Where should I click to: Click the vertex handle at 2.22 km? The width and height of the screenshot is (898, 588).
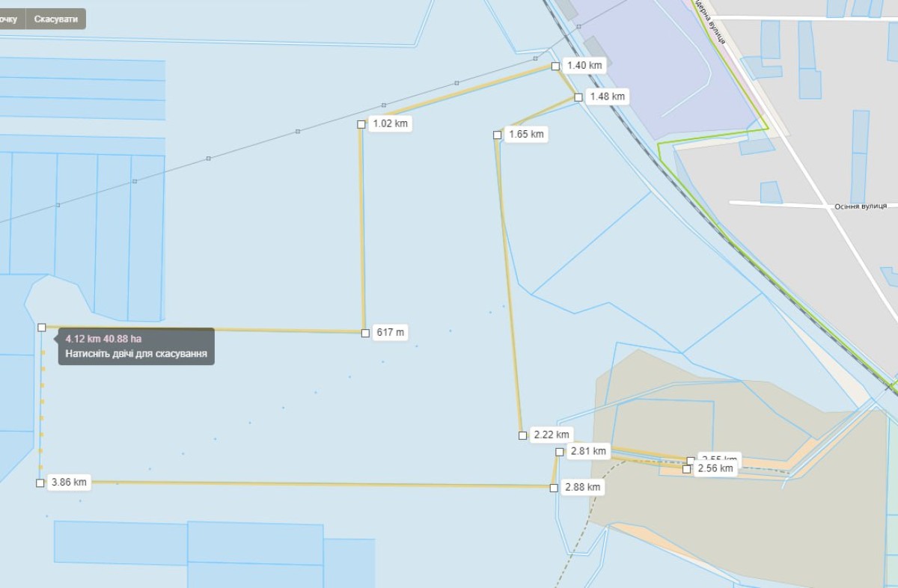(x=522, y=435)
